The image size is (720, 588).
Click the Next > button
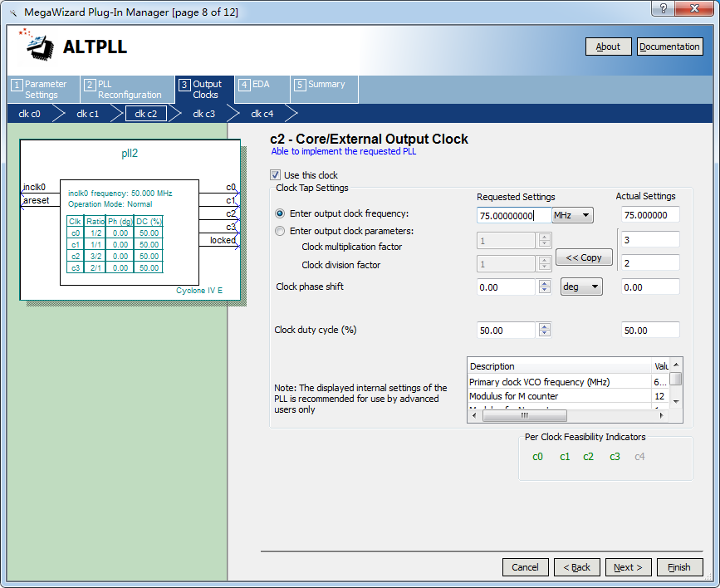tap(628, 567)
